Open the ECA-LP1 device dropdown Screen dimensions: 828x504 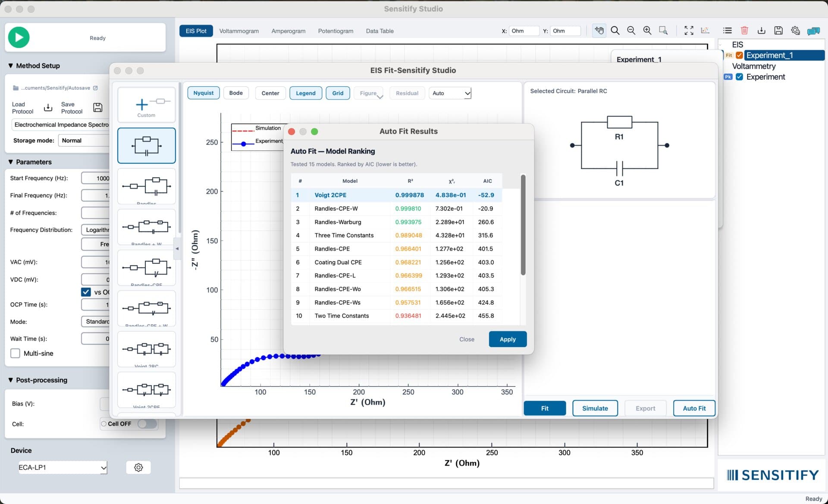click(63, 467)
